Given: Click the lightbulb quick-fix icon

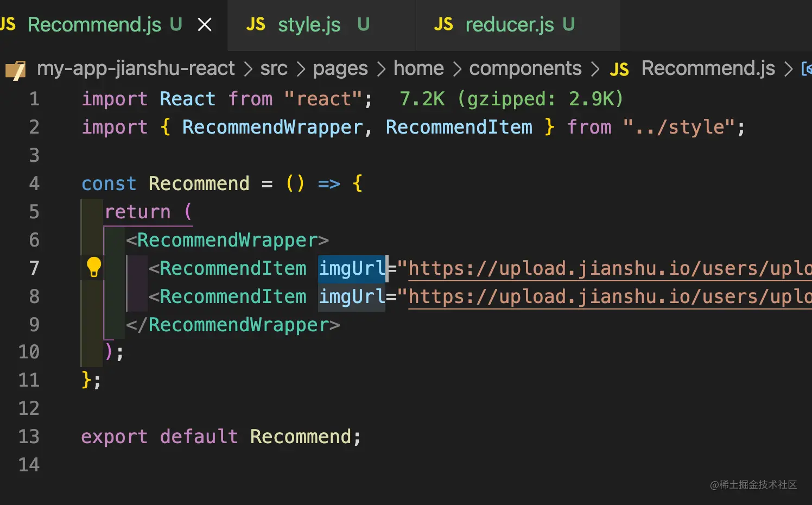Looking at the screenshot, I should (94, 267).
